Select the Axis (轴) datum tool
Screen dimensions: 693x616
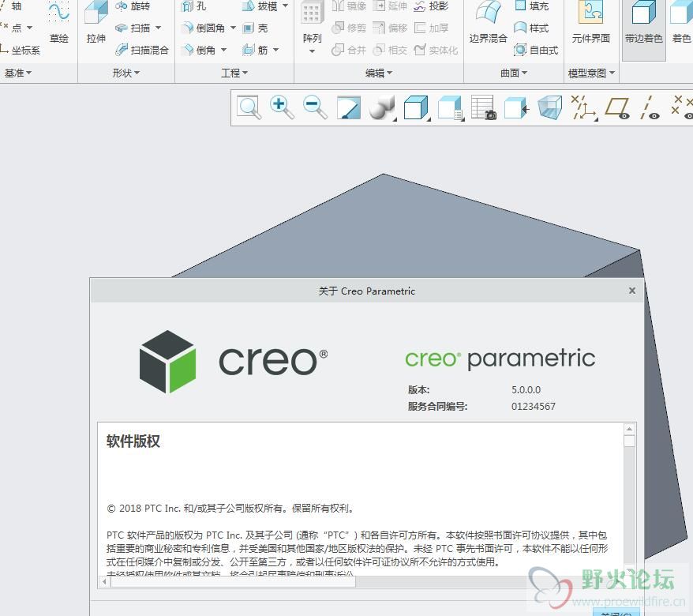coord(12,6)
